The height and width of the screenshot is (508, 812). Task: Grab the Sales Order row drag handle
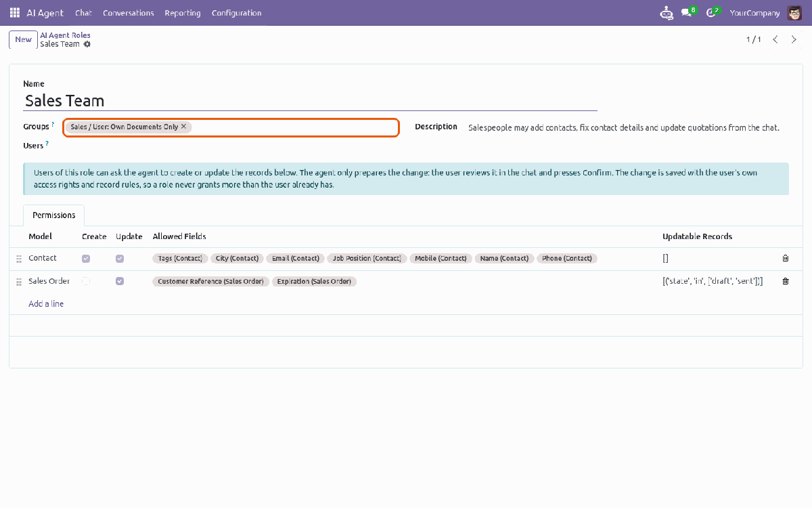coord(19,282)
